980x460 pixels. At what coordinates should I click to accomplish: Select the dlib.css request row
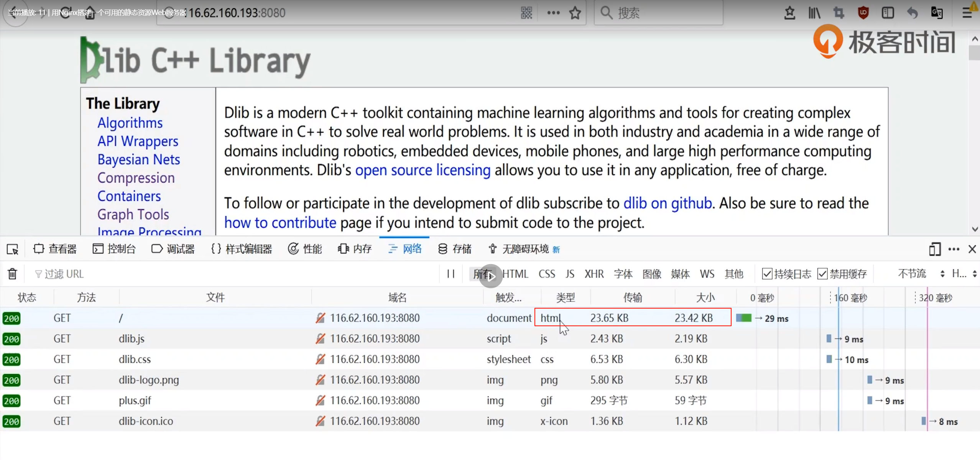(x=490, y=359)
